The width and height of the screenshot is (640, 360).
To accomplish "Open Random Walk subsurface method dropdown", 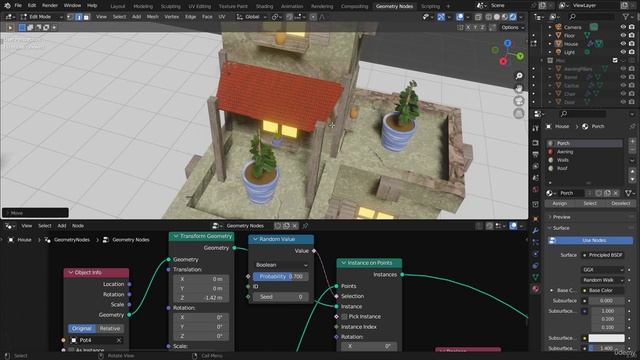I will click(603, 280).
